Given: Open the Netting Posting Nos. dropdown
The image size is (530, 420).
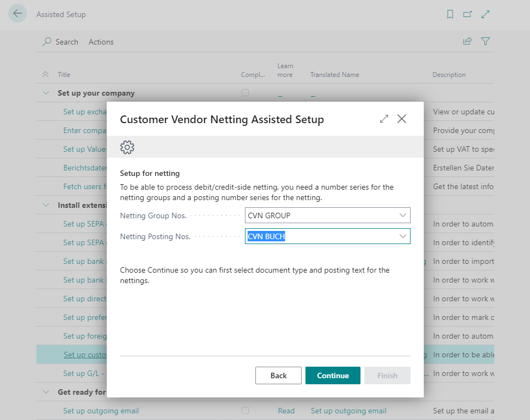Looking at the screenshot, I should pyautogui.click(x=403, y=235).
